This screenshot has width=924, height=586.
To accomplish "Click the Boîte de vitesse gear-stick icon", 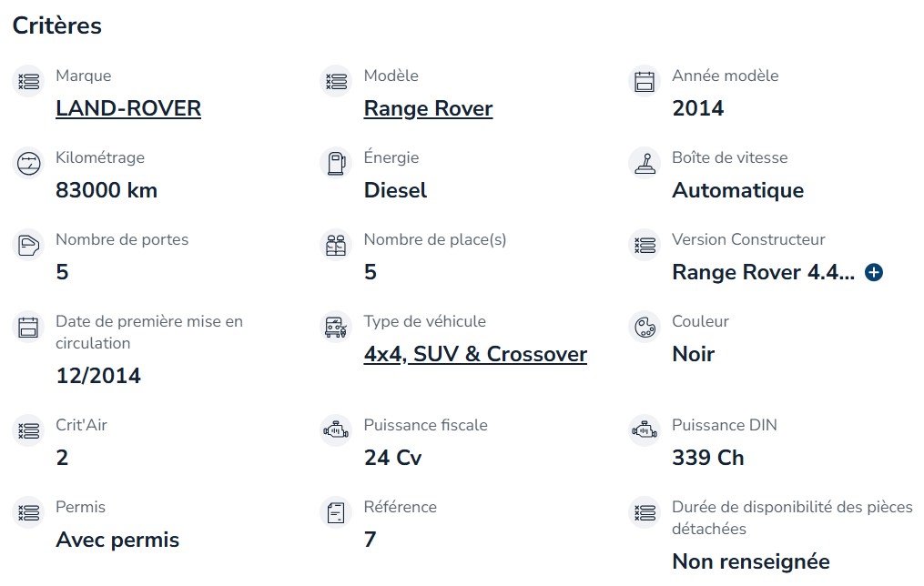I will click(x=645, y=163).
